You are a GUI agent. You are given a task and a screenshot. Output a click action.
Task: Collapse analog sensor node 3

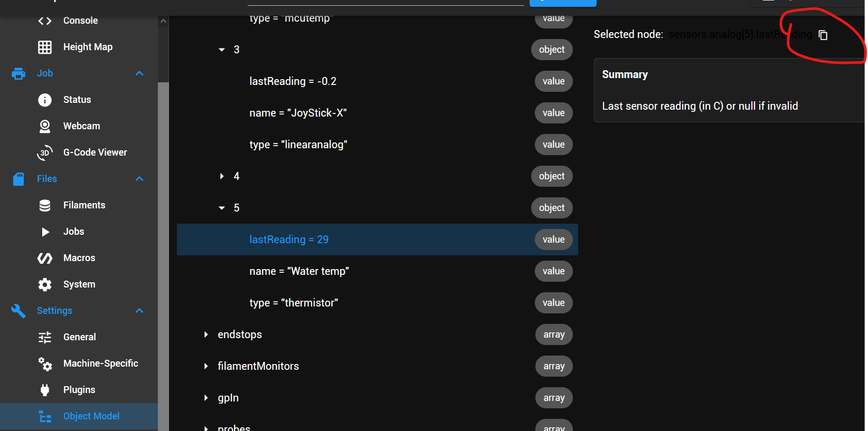tap(222, 50)
